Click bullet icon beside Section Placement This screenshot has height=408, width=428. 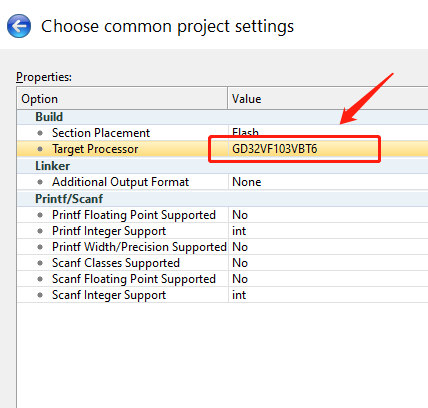click(x=40, y=133)
